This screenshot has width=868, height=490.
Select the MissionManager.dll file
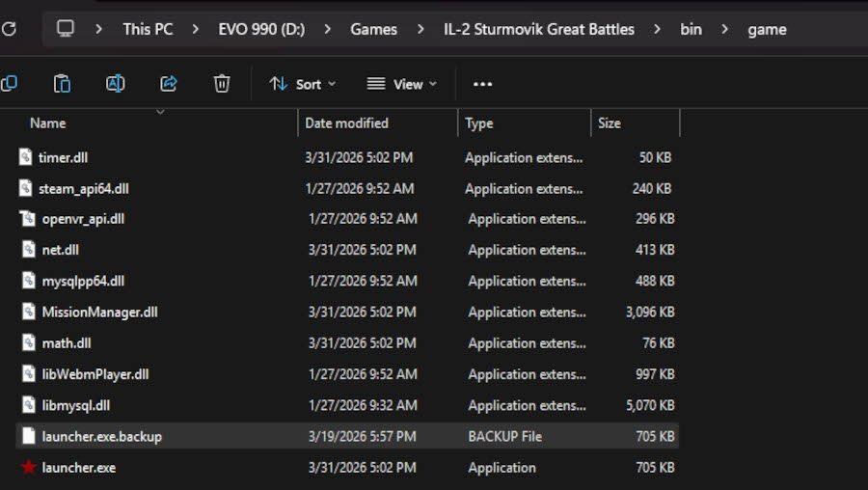pos(99,313)
